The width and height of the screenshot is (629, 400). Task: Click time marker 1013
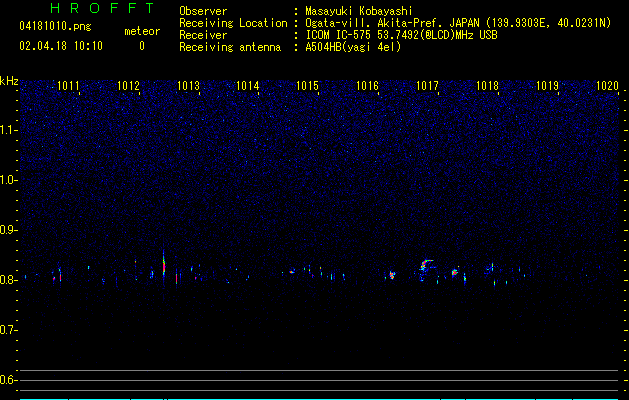(188, 85)
